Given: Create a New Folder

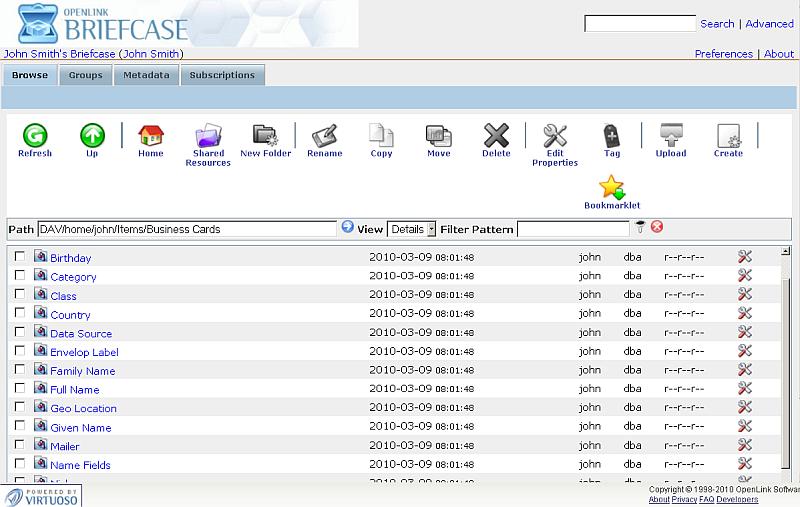Looking at the screenshot, I should [265, 136].
